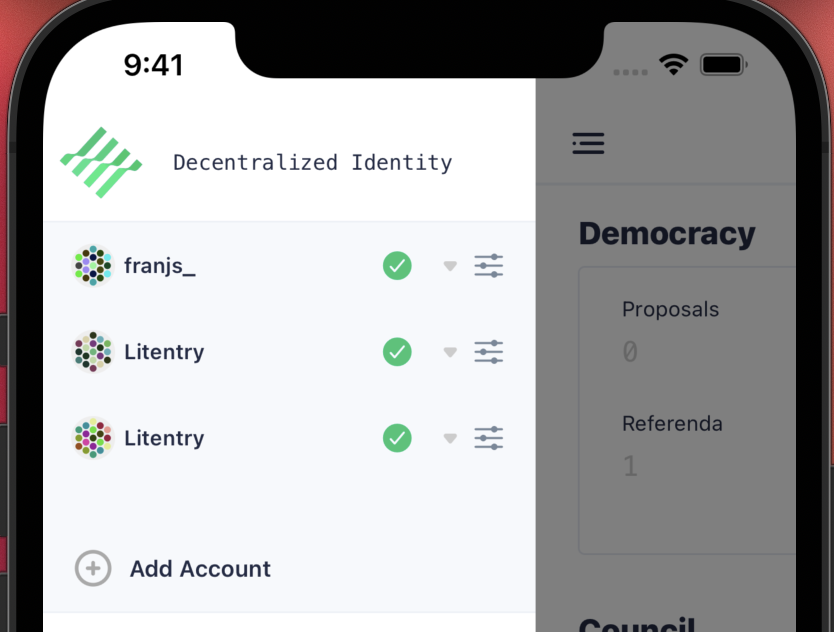
Task: Open settings sliders for second Litentry account
Action: 488,437
